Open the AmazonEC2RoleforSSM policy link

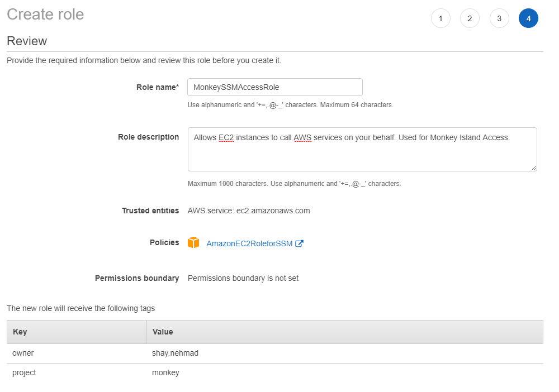(249, 243)
